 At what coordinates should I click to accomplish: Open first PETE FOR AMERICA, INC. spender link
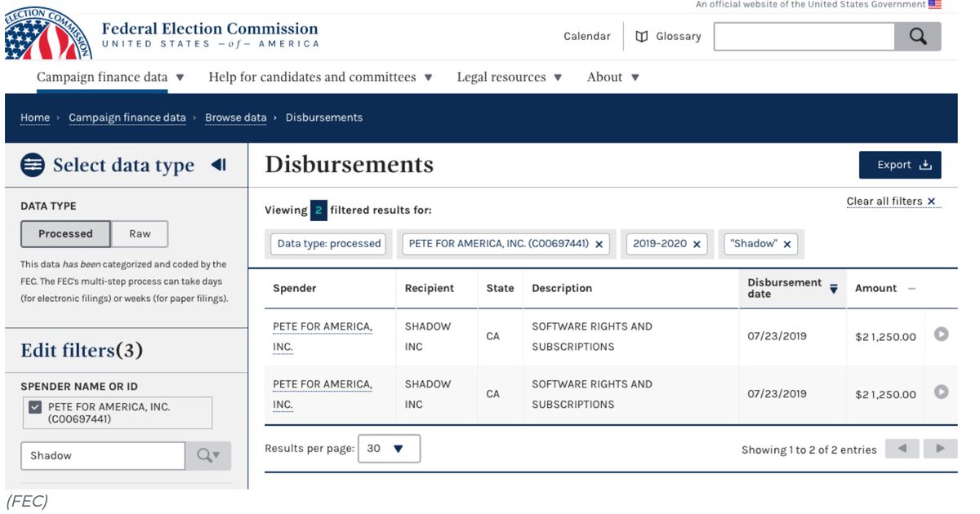323,336
